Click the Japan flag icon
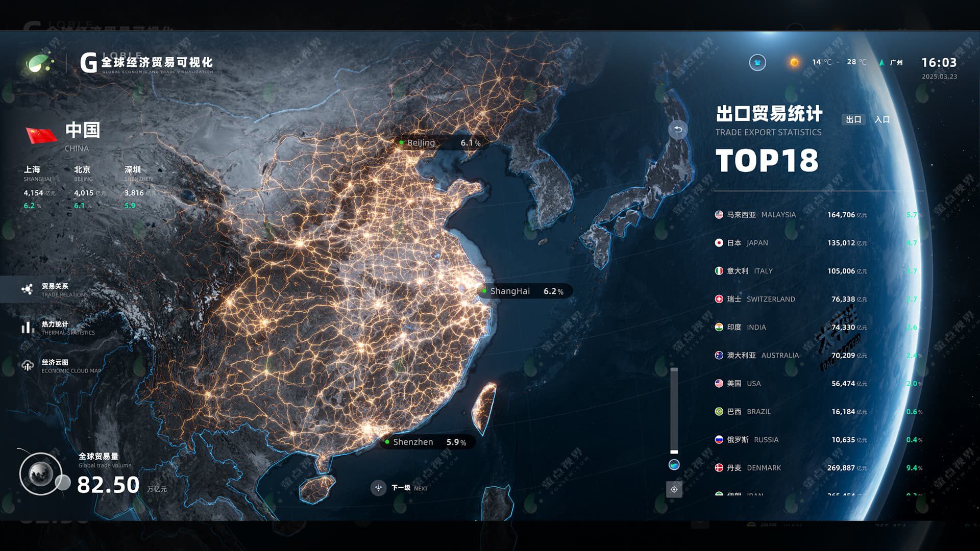The image size is (980, 551). [x=719, y=243]
